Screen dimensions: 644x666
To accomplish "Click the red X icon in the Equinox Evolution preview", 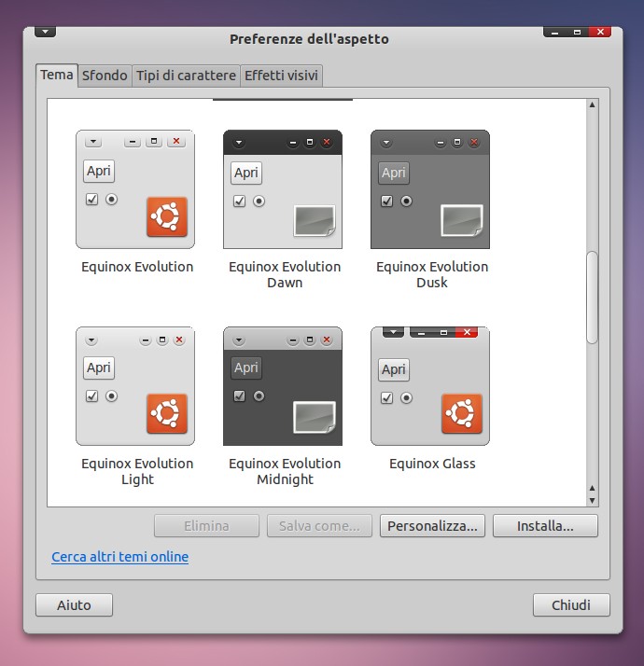I will coord(176,141).
